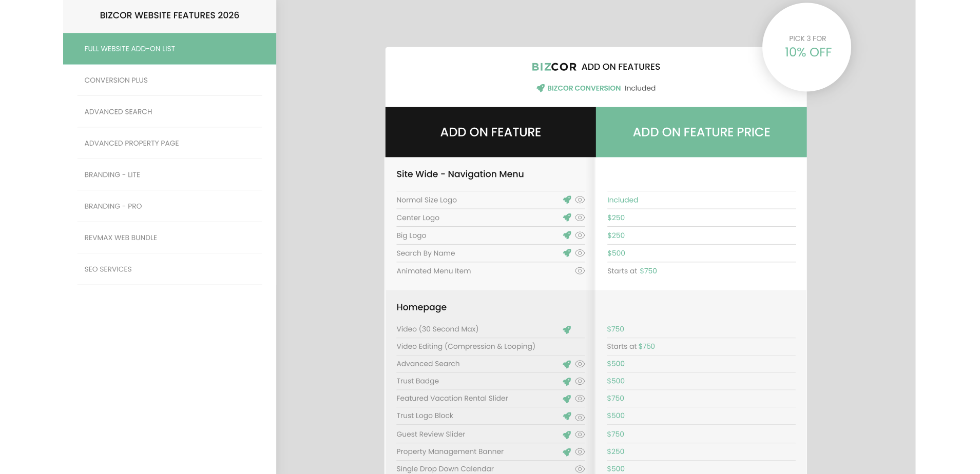Preview Center Logo with eye icon
Viewport: 980px width, 474px height.
pyautogui.click(x=580, y=218)
